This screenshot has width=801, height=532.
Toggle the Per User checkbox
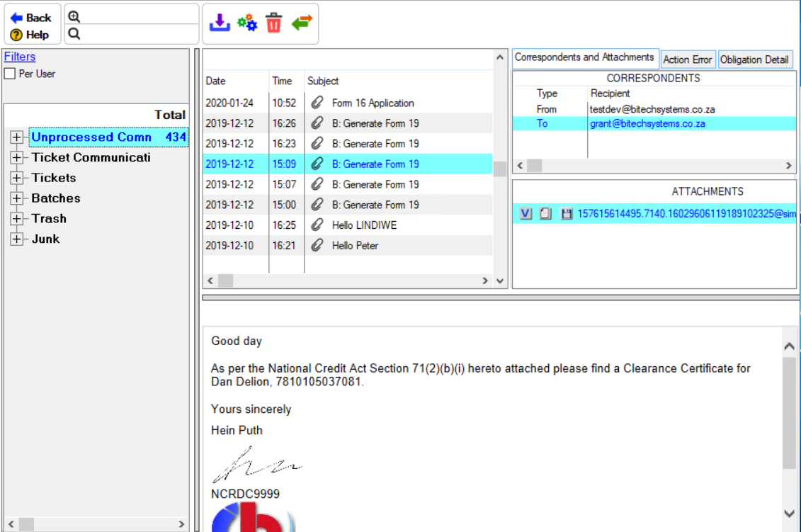[x=10, y=74]
